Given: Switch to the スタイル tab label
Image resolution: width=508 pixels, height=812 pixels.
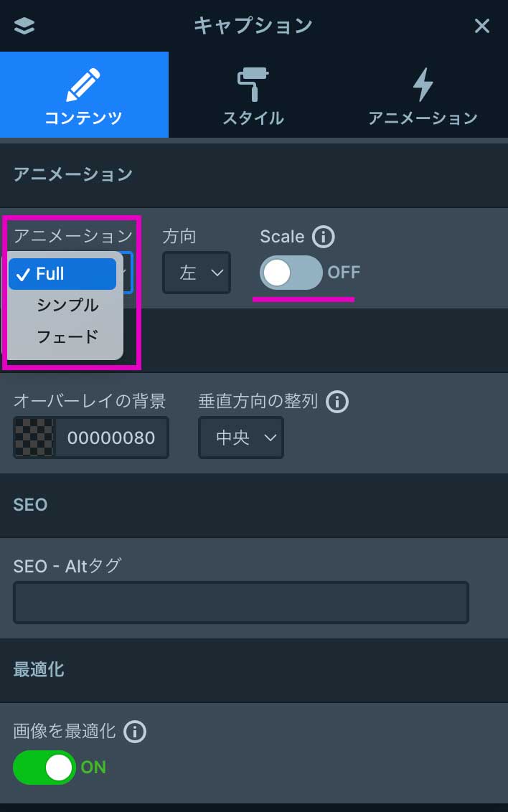Looking at the screenshot, I should click(x=253, y=118).
